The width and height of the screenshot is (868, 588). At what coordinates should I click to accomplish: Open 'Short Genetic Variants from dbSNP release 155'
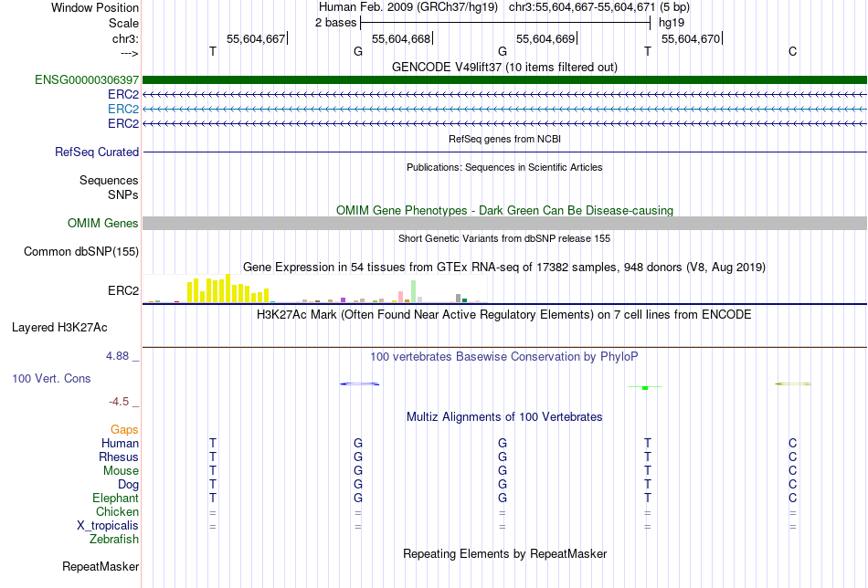[x=504, y=238]
